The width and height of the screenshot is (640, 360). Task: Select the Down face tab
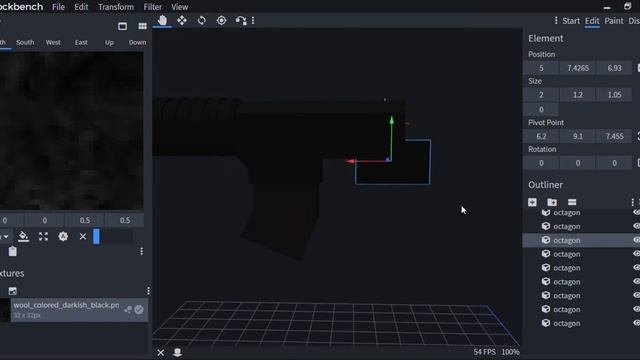point(137,42)
